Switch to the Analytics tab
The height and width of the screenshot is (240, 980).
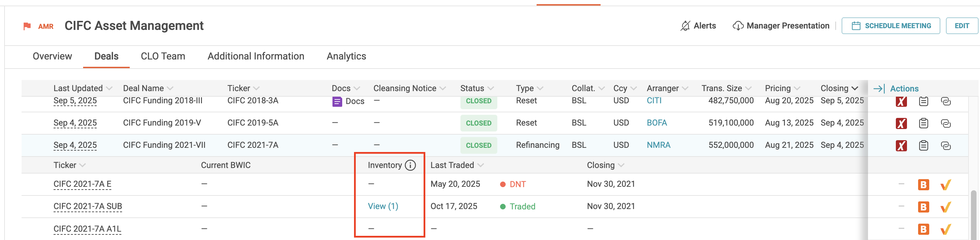pyautogui.click(x=346, y=56)
